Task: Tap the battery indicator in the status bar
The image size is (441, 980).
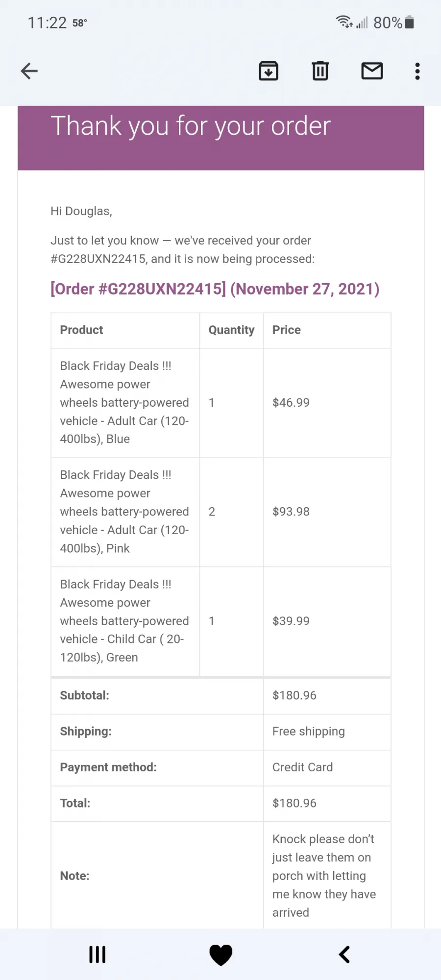Action: pos(410,22)
